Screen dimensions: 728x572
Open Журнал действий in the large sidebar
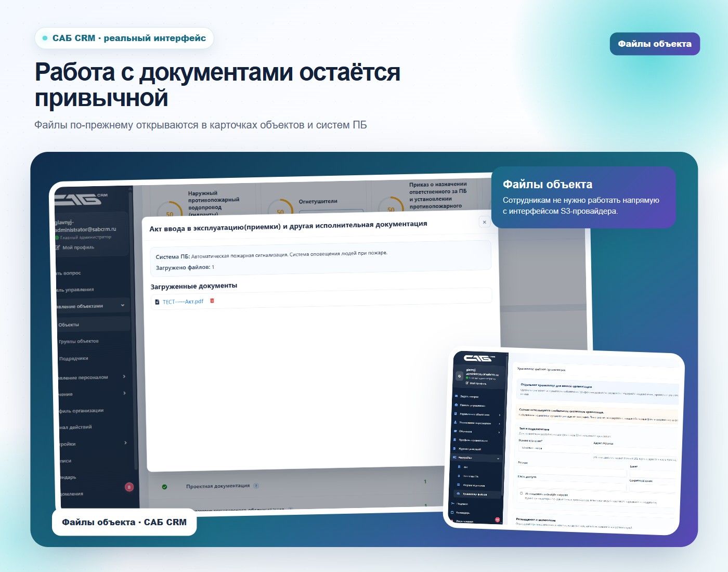pos(75,427)
